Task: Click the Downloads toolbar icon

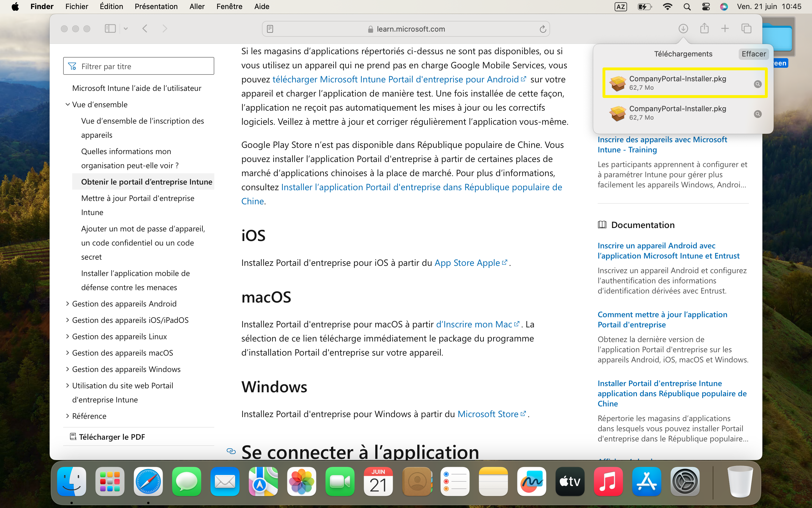Action: click(x=683, y=29)
